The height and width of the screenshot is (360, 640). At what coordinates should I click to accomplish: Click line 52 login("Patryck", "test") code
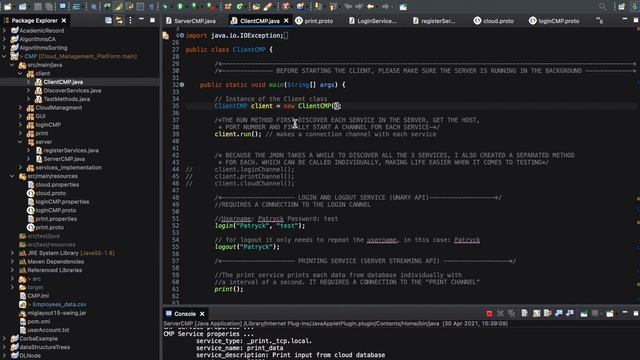point(260,226)
